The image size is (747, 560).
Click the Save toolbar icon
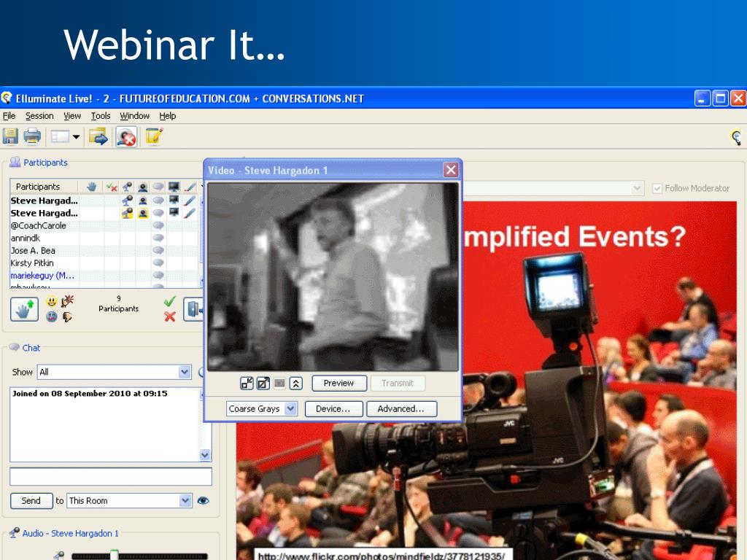pos(10,136)
